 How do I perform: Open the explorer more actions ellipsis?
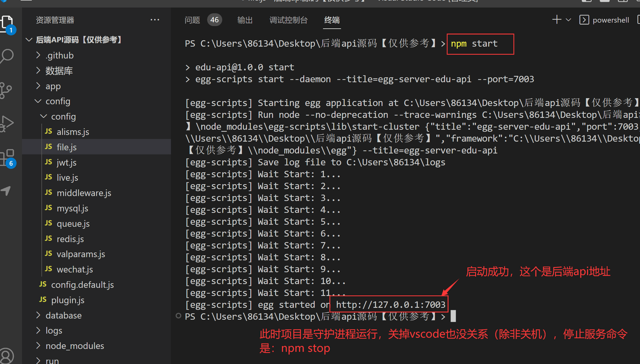click(x=155, y=20)
